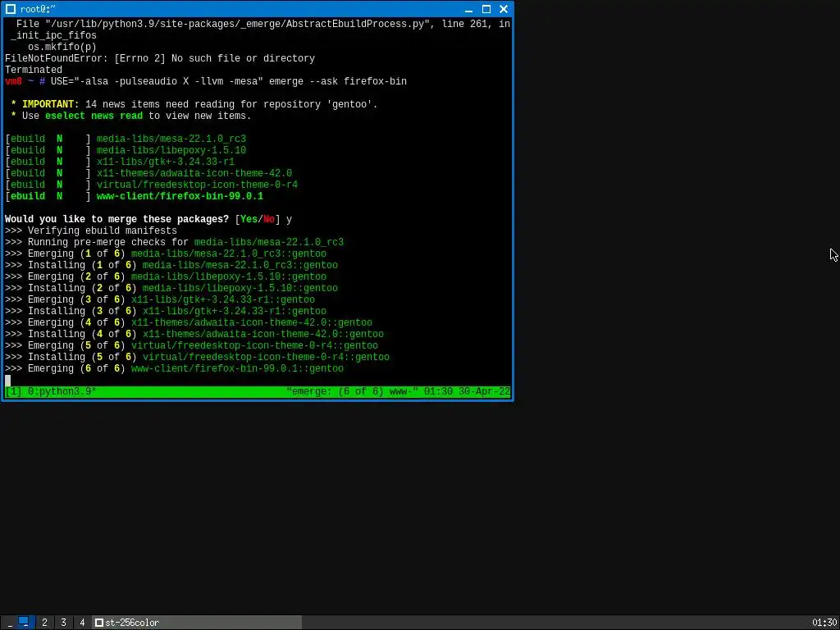Click the window menu icon beside root@ title
The width and height of the screenshot is (840, 630).
pos(10,9)
